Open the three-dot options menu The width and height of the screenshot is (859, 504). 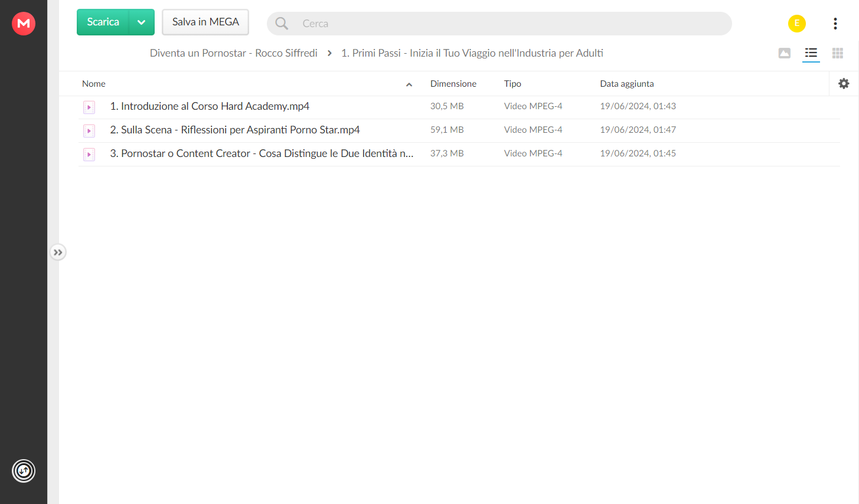coord(835,24)
